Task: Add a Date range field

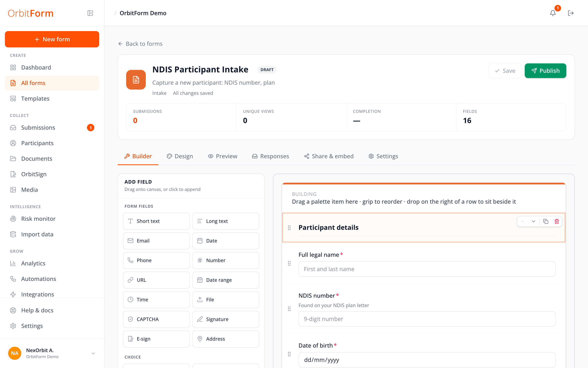Action: point(226,280)
